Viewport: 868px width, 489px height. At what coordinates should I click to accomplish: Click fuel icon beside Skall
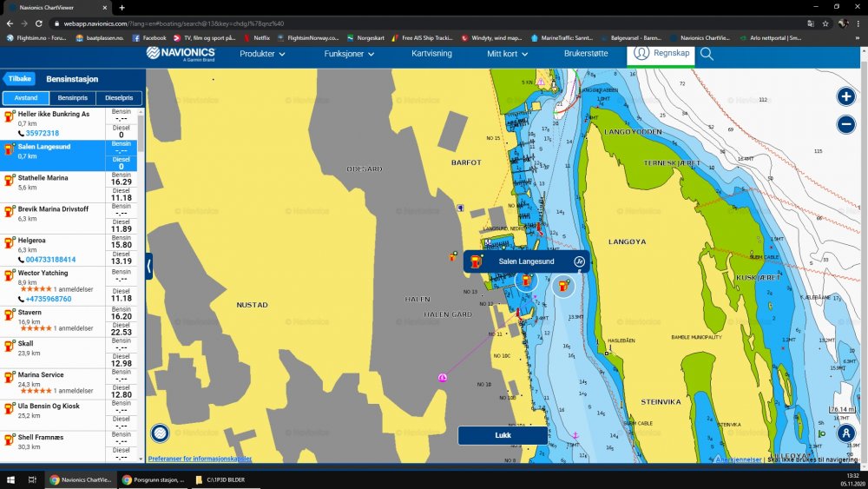point(9,346)
